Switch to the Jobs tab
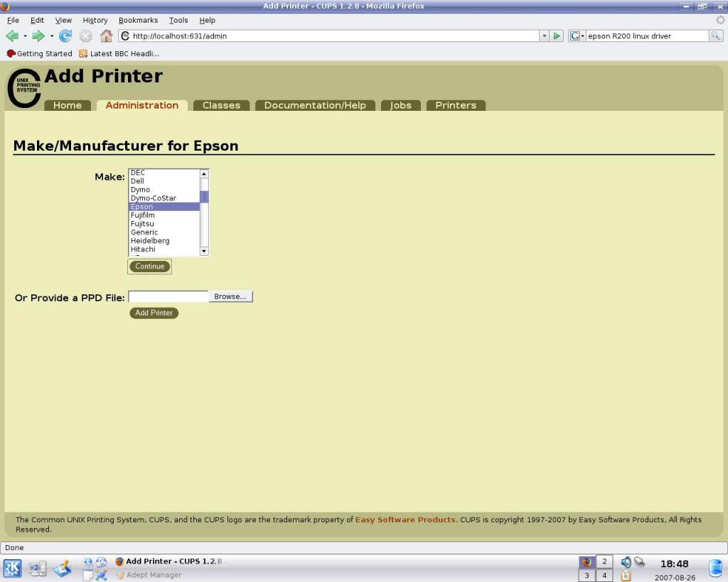 pyautogui.click(x=401, y=105)
